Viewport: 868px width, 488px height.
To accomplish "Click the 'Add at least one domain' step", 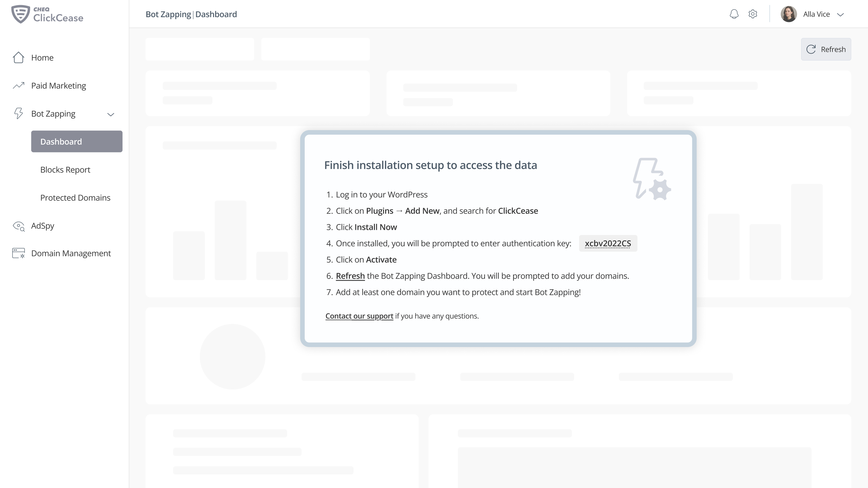I will (458, 292).
